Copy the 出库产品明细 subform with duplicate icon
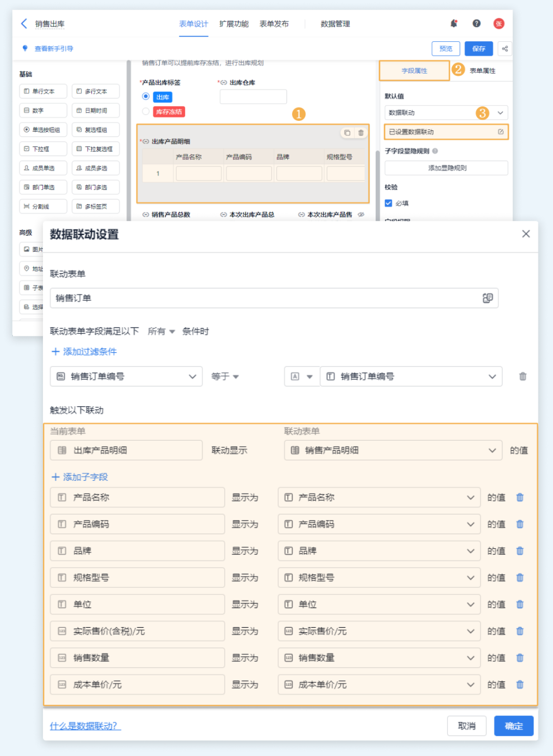This screenshot has height=756, width=553. pos(347,133)
